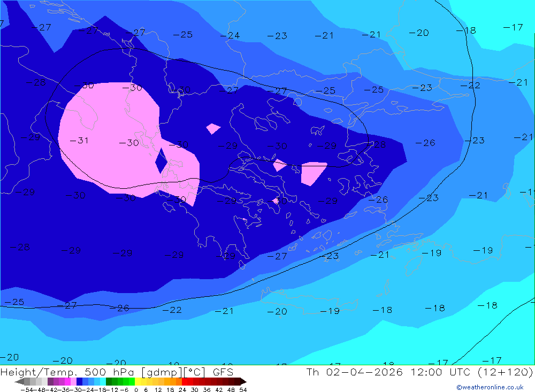This screenshot has height=392, width=535.
Task: Pick the dark blue legend swatch
Action: (79, 382)
